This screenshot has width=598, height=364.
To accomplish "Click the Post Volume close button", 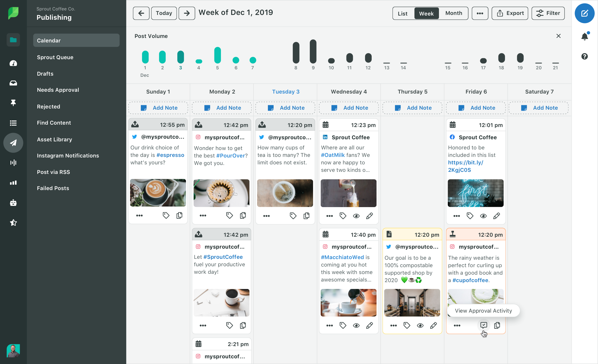I will point(558,36).
